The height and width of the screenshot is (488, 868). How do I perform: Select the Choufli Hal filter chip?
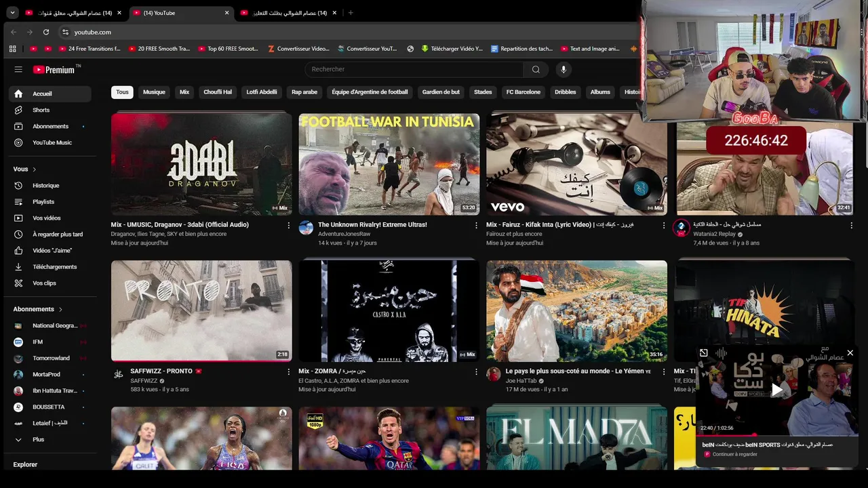(x=218, y=92)
